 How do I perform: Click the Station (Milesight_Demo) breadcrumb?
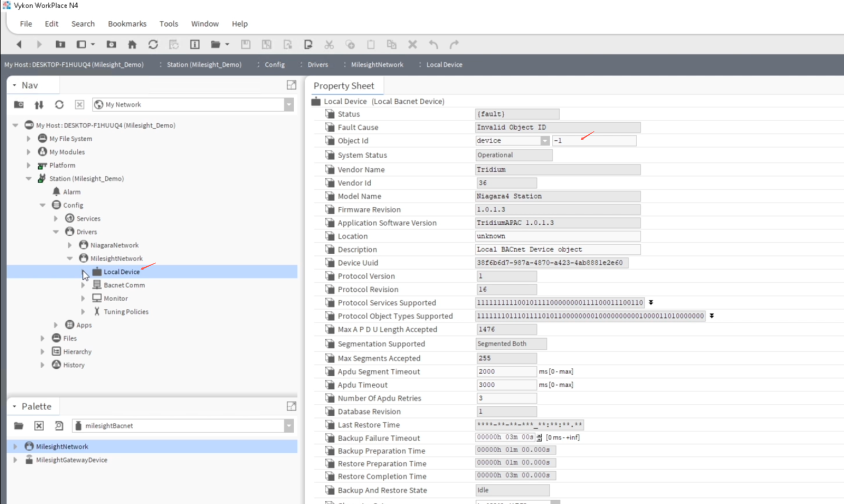tap(204, 65)
